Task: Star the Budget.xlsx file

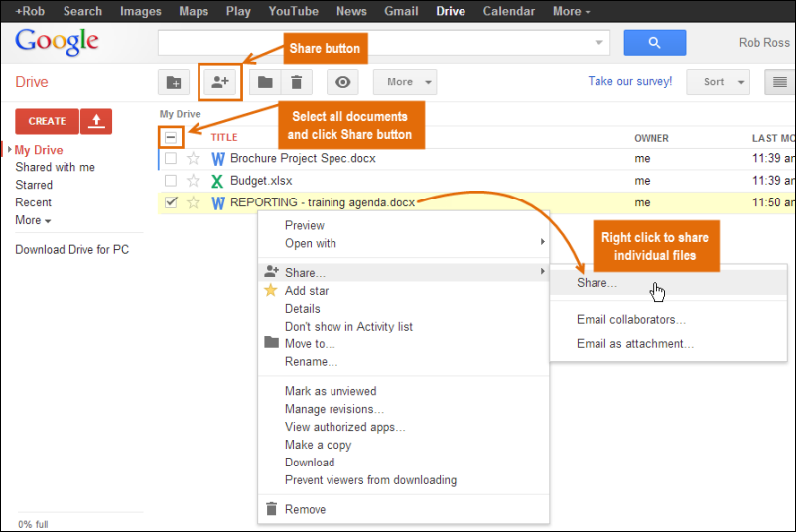Action: (x=193, y=181)
